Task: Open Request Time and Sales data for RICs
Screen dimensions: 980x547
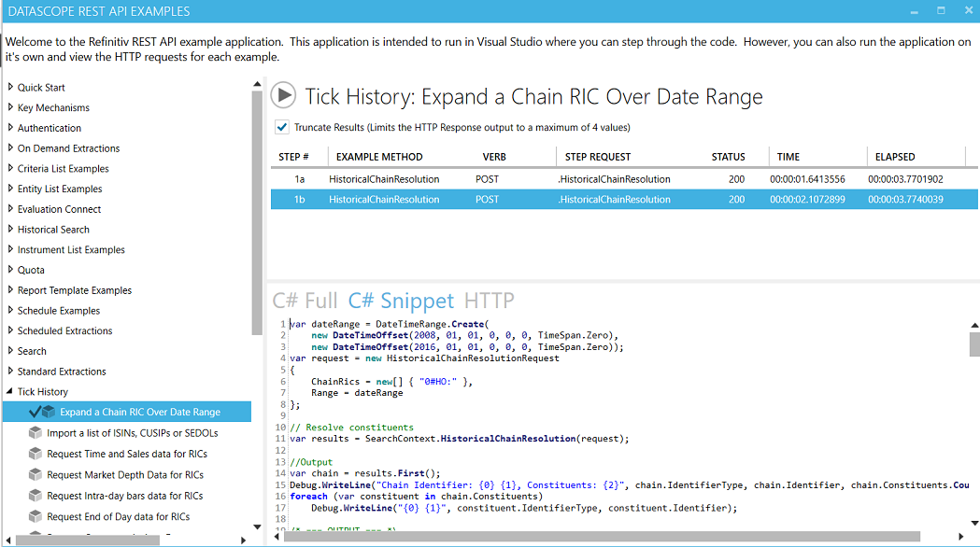Action: click(x=127, y=454)
